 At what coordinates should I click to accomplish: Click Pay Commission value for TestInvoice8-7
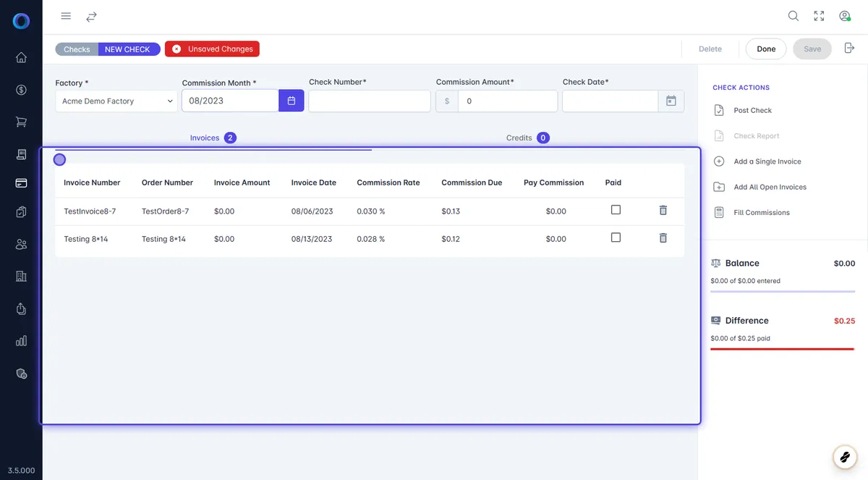click(x=556, y=211)
